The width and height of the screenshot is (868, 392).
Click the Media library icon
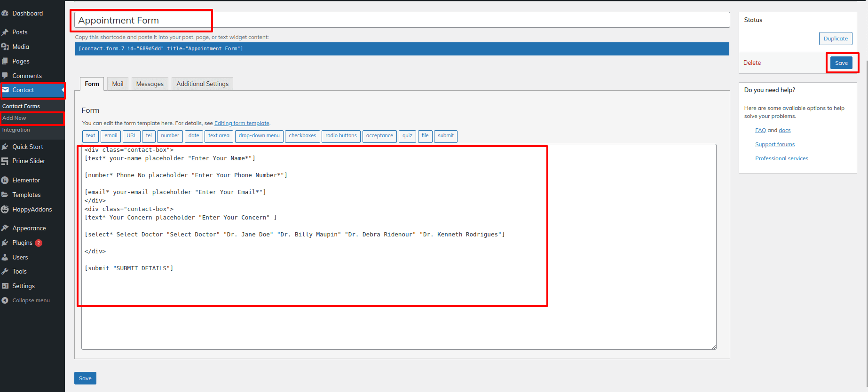5,47
